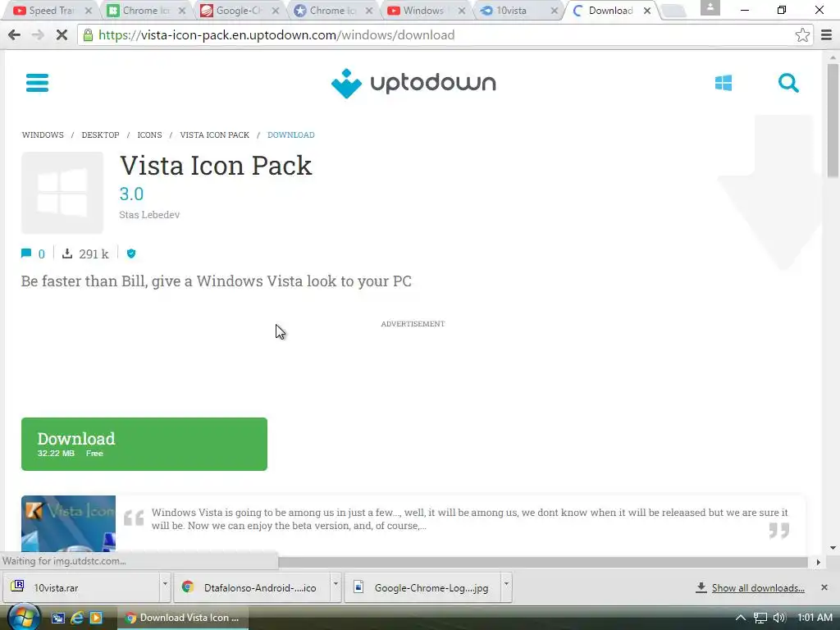Click the comments speech bubble icon
The width and height of the screenshot is (840, 630).
click(x=25, y=253)
